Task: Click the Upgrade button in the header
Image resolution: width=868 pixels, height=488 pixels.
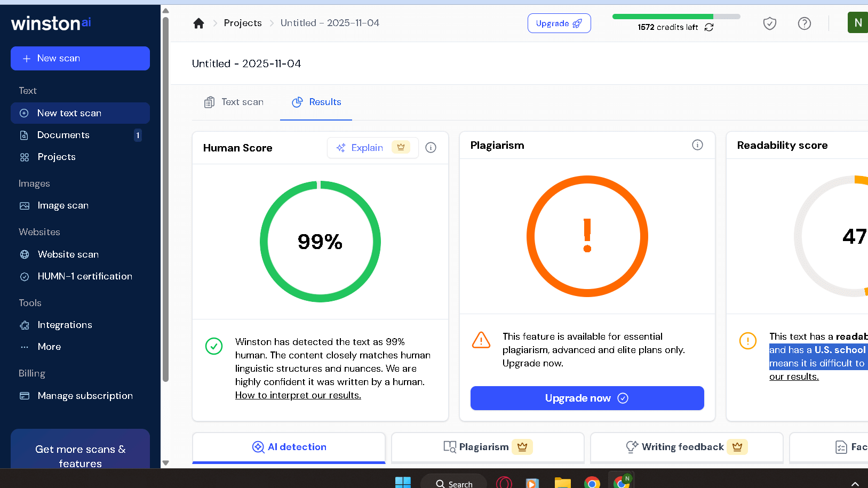Action: [559, 23]
